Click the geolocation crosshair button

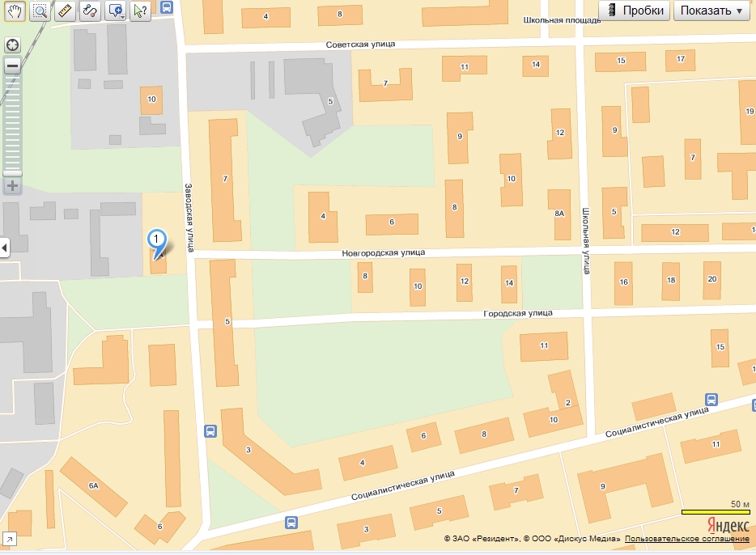point(12,44)
